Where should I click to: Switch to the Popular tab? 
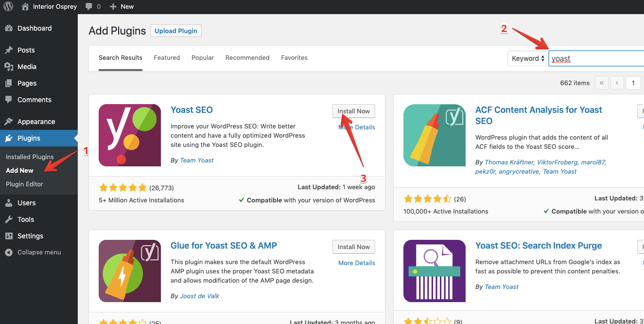(203, 58)
